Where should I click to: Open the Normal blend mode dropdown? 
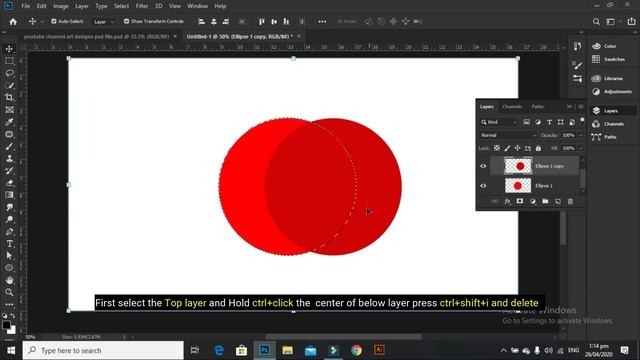point(508,135)
